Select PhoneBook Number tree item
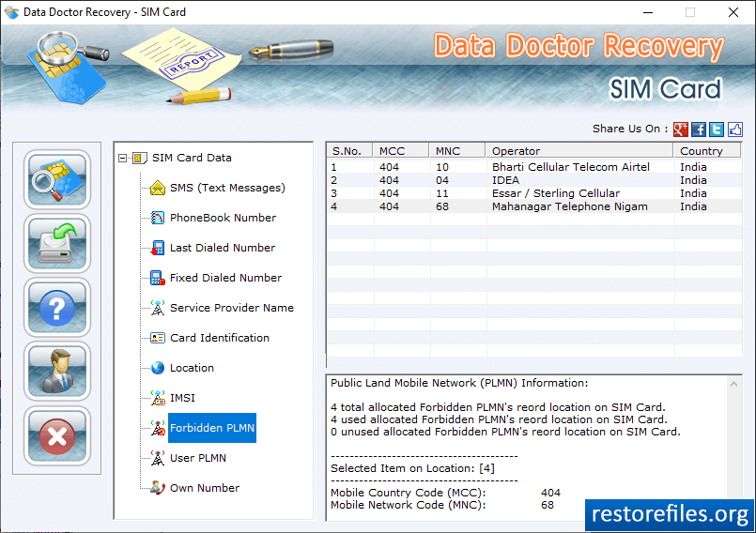 223,218
